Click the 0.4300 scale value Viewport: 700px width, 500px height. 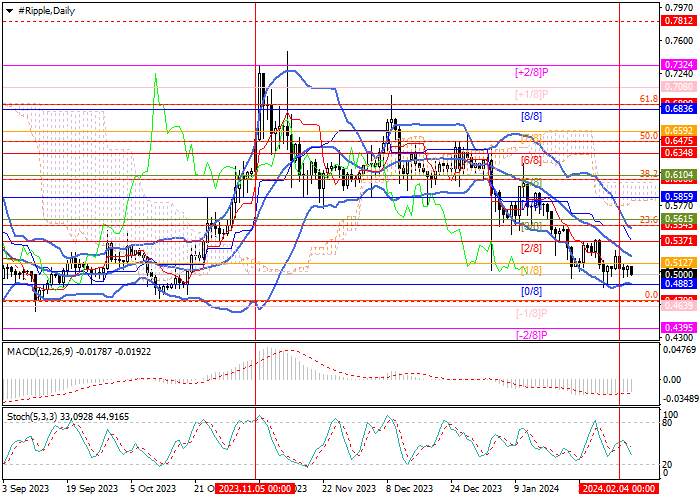point(679,338)
